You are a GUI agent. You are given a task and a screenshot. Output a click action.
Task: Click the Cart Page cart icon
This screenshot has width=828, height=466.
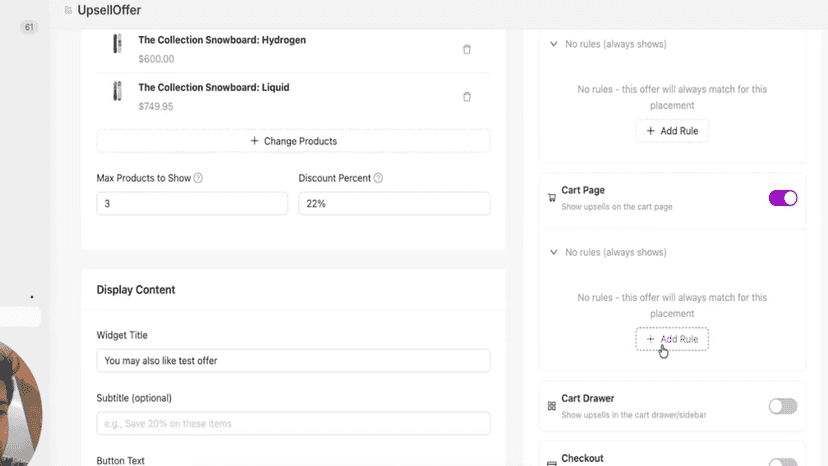[x=552, y=198]
